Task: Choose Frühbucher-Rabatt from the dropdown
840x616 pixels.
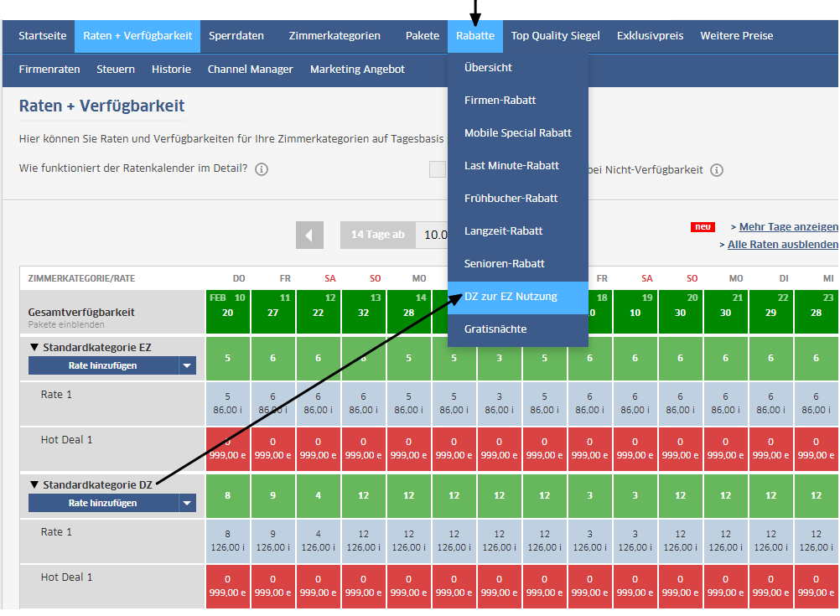Action: (511, 199)
